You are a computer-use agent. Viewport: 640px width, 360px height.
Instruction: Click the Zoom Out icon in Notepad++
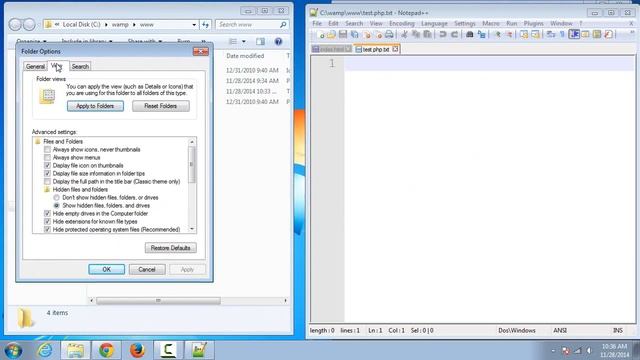[x=509, y=35]
